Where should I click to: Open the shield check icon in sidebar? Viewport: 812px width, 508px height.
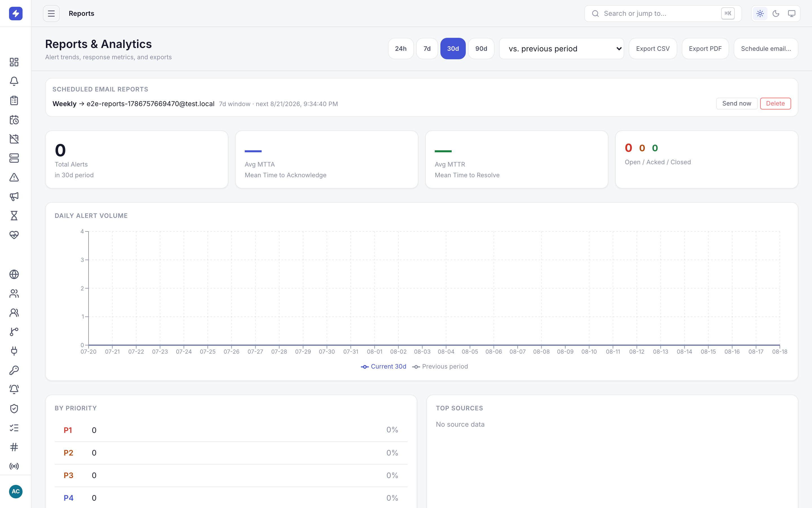(x=14, y=408)
